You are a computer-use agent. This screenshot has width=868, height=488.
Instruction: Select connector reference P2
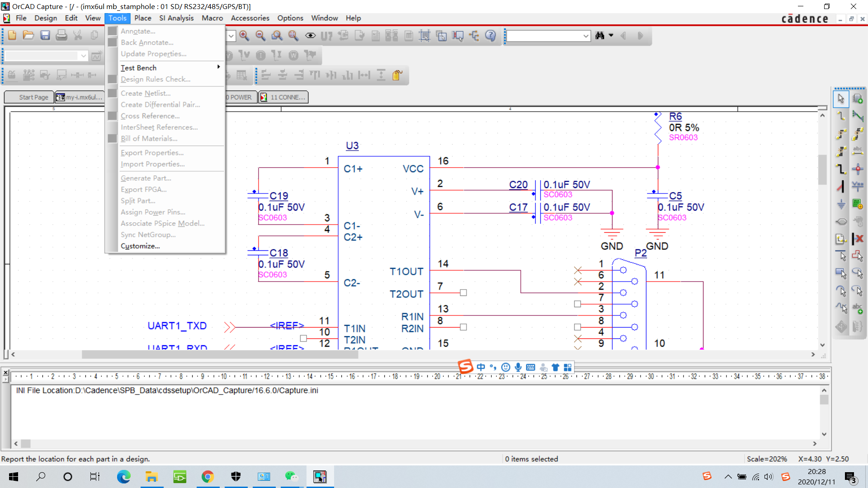point(641,253)
